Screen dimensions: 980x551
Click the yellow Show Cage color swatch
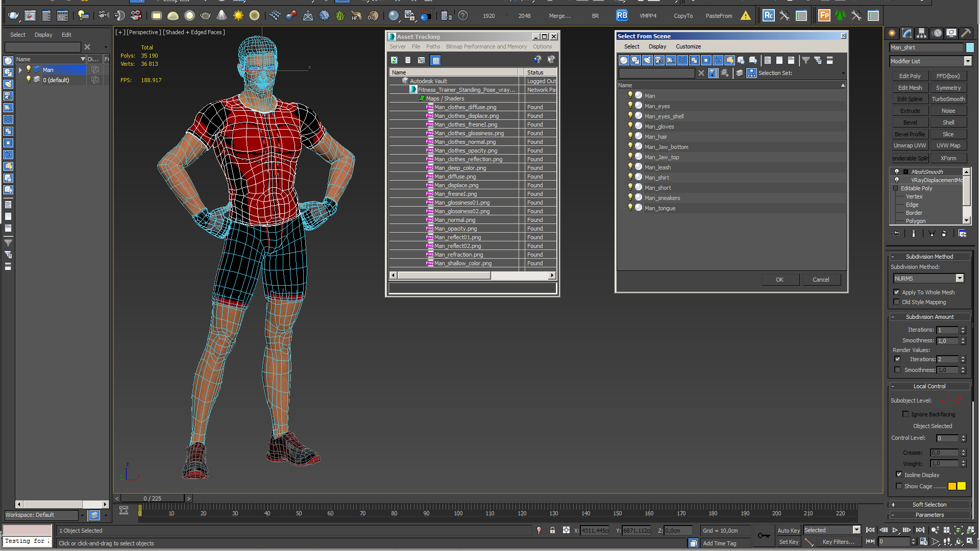point(962,486)
